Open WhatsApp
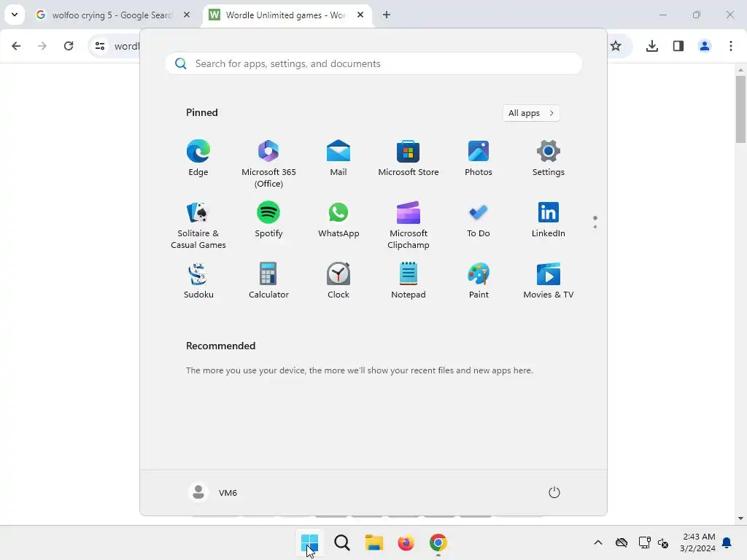The image size is (747, 560). (x=338, y=219)
